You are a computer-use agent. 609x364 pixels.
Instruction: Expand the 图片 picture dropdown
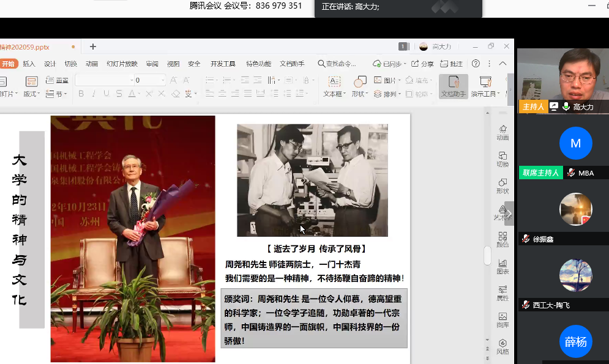coord(399,80)
